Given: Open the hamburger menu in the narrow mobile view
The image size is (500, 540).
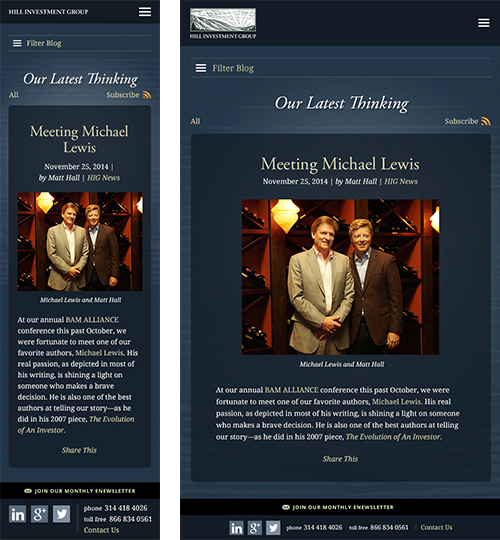Looking at the screenshot, I should pyautogui.click(x=145, y=12).
